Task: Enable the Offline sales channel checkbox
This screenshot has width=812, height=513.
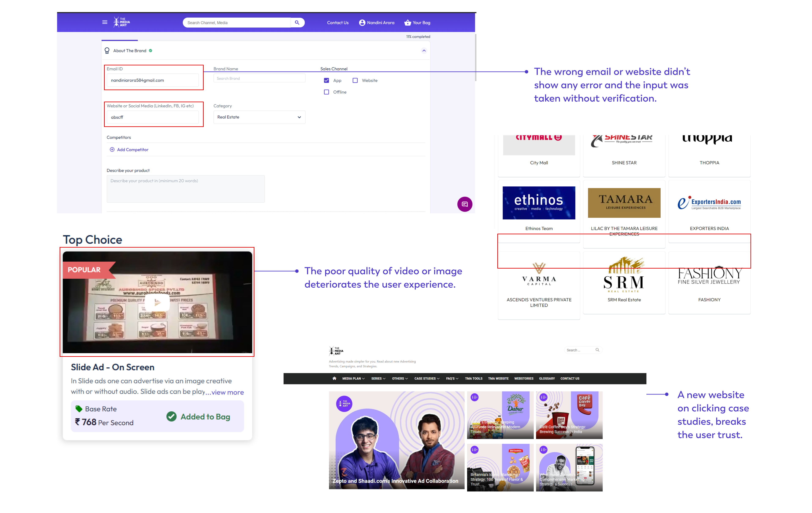Action: tap(326, 92)
